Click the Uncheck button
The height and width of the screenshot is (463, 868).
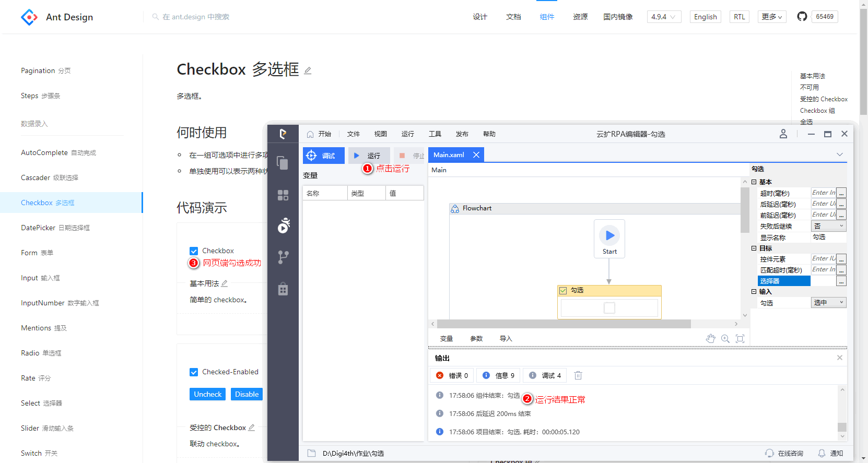207,394
